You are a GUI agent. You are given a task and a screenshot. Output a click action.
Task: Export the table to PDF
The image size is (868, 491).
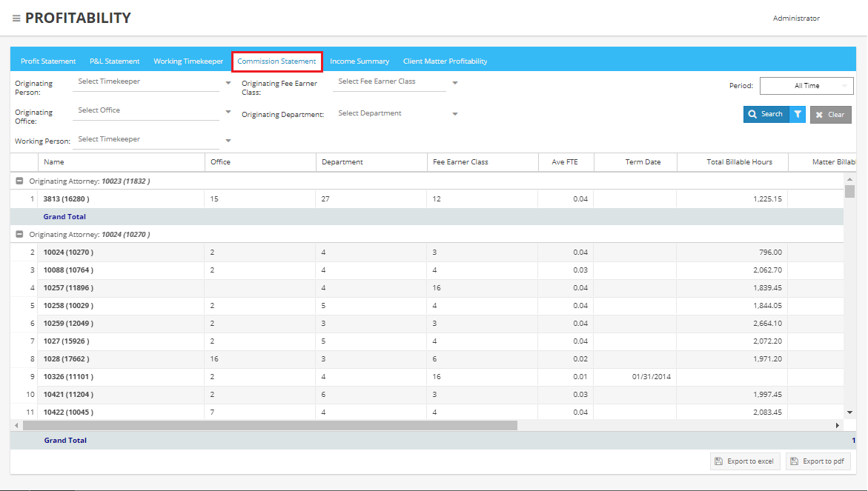pos(818,461)
